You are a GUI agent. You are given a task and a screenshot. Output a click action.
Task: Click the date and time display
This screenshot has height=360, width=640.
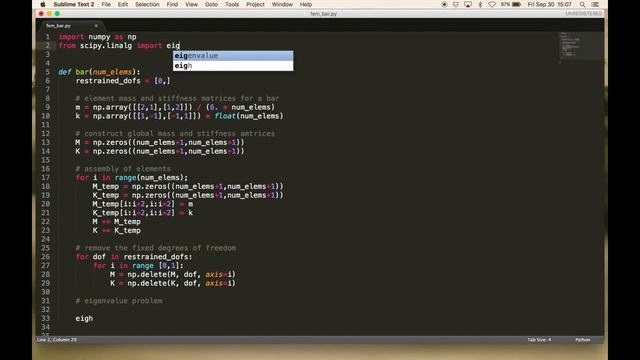[549, 4]
